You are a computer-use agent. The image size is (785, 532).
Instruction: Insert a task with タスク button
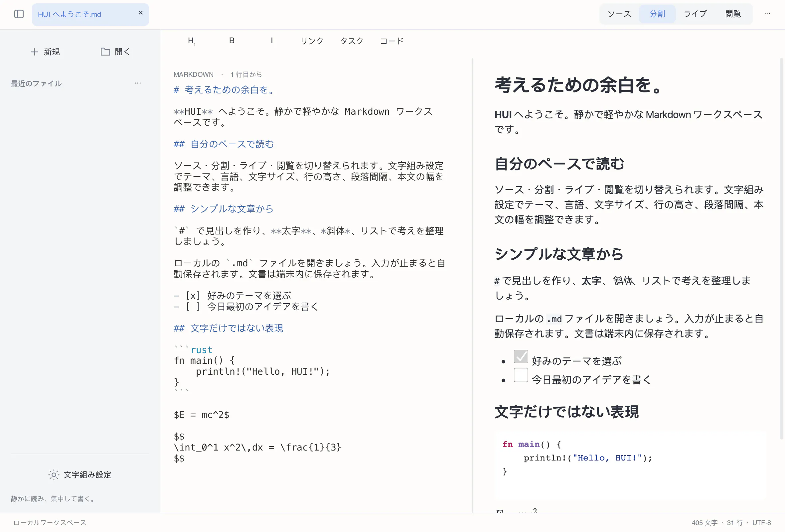(x=352, y=41)
